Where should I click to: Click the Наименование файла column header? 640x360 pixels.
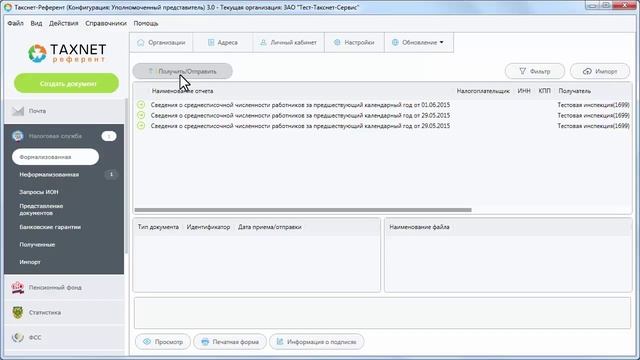[x=419, y=227]
